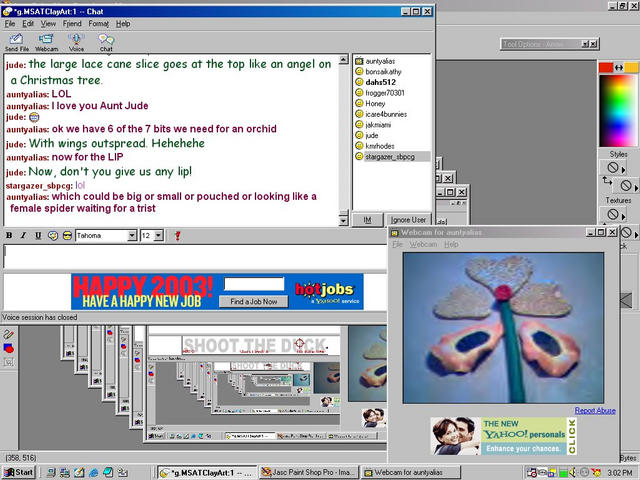Click the Yahoo personals ad banner

point(504,436)
